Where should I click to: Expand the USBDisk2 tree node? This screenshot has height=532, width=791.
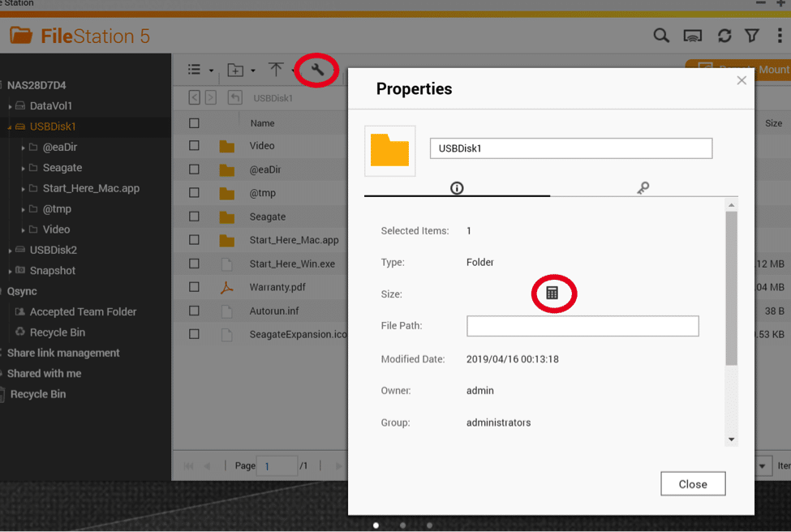point(10,251)
